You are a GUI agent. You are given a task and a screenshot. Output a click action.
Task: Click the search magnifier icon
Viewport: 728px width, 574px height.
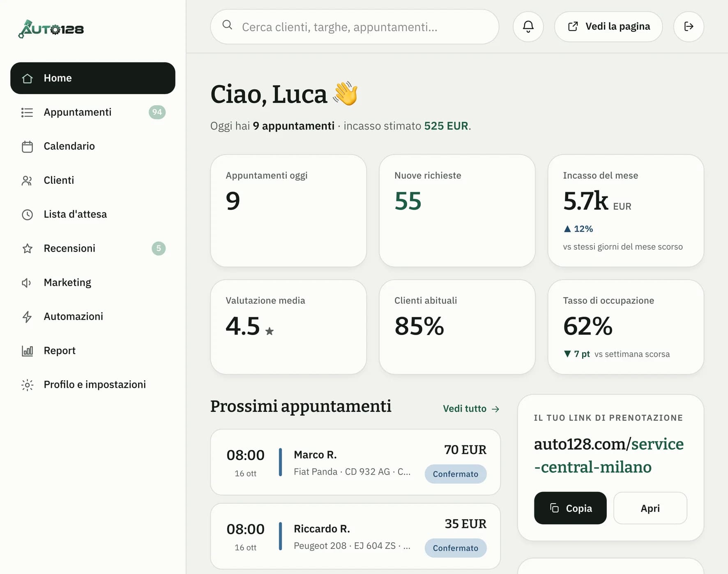click(x=227, y=25)
